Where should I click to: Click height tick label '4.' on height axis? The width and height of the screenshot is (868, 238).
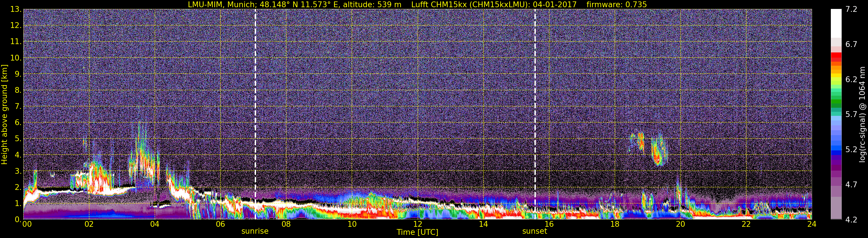(18, 155)
